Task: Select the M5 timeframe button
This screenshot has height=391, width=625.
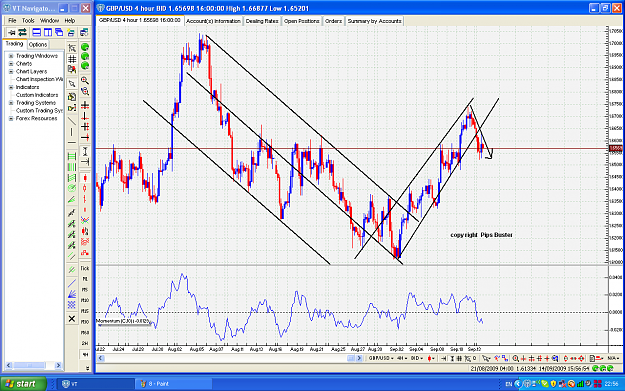Action: pos(85,290)
